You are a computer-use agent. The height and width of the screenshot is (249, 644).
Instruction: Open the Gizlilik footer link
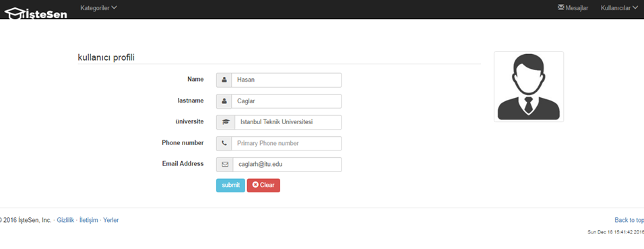(x=65, y=220)
